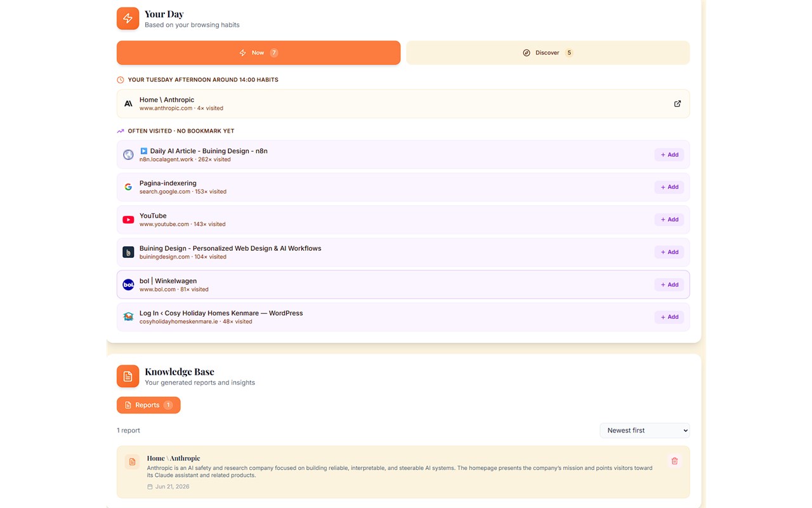Image resolution: width=812 pixels, height=508 pixels.
Task: Click the YouTube favicon
Action: (x=128, y=220)
